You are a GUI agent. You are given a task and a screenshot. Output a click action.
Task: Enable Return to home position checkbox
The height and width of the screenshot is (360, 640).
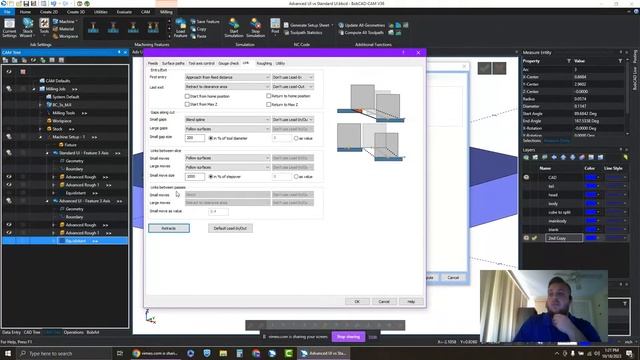click(268, 96)
